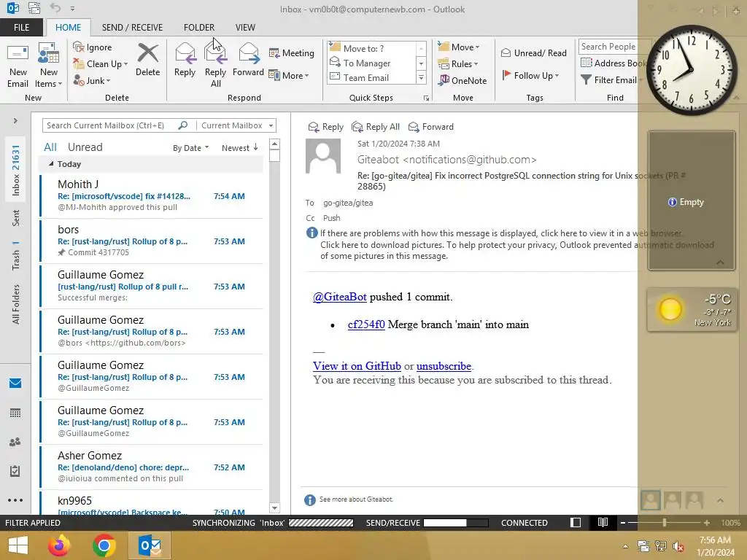Open the Clean Up dropdown
This screenshot has height=560, width=747.
[101, 64]
